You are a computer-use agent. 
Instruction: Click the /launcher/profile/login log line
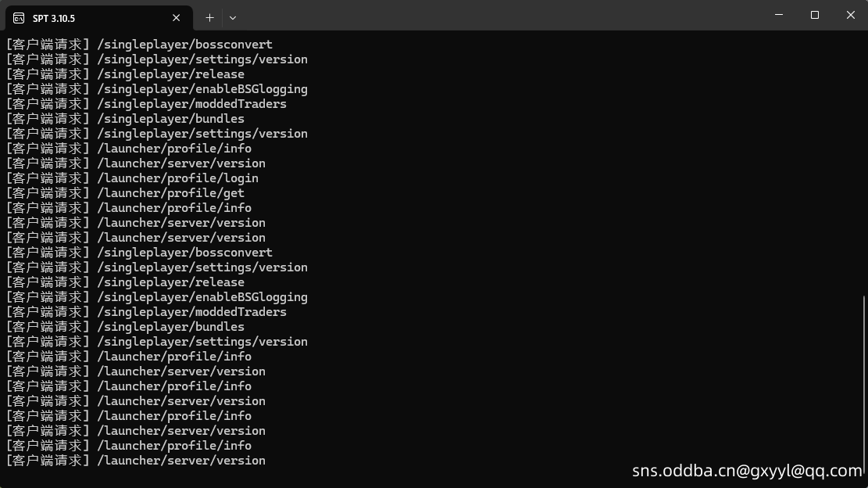click(x=132, y=178)
